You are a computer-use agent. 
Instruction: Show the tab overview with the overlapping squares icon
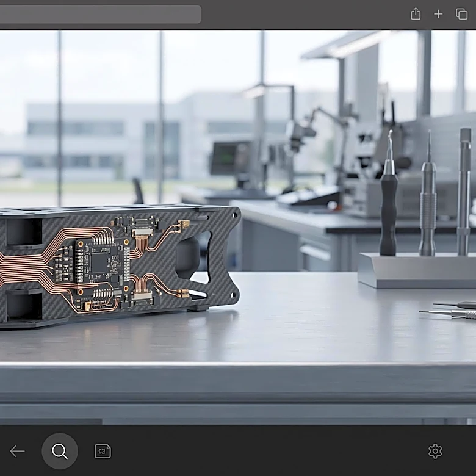click(461, 14)
